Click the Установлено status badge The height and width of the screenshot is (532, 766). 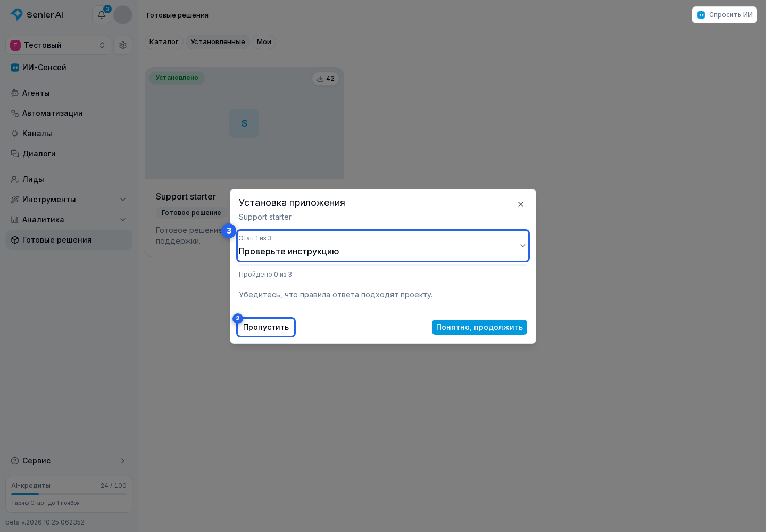[x=177, y=78]
